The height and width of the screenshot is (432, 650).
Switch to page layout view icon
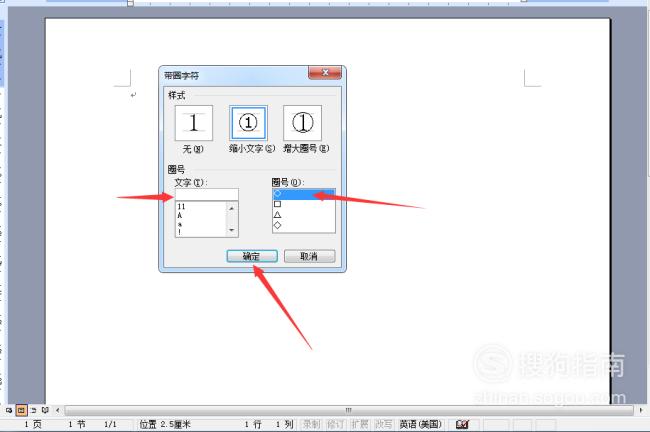[x=21, y=410]
